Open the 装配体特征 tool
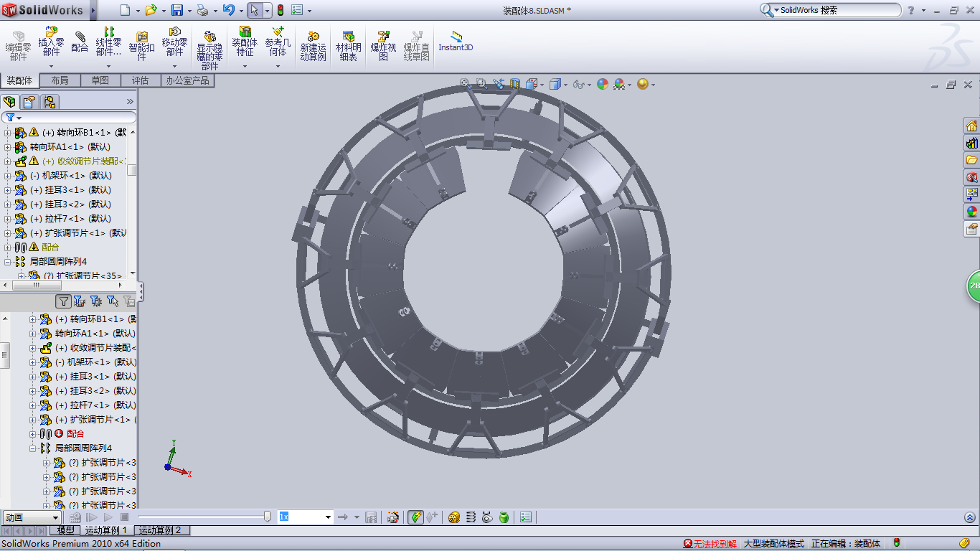 click(x=245, y=42)
